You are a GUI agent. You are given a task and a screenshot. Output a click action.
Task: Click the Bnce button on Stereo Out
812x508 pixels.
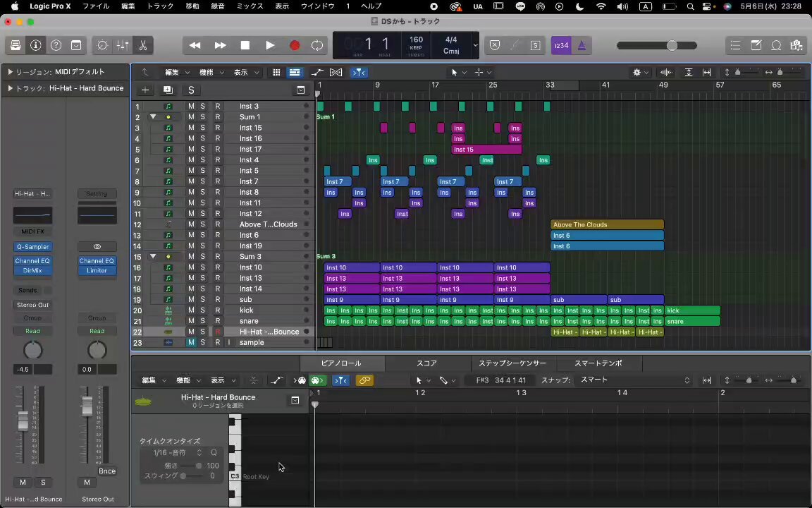tap(107, 471)
